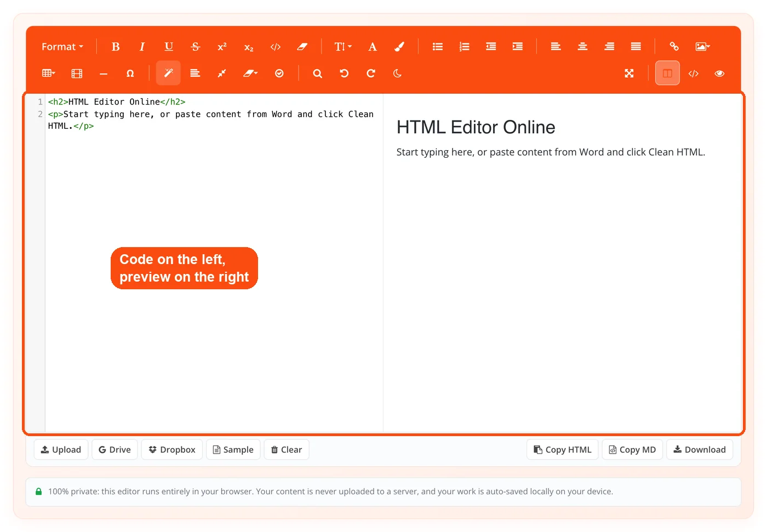Image resolution: width=767 pixels, height=532 pixels.
Task: Click the font family A icon
Action: 373,47
